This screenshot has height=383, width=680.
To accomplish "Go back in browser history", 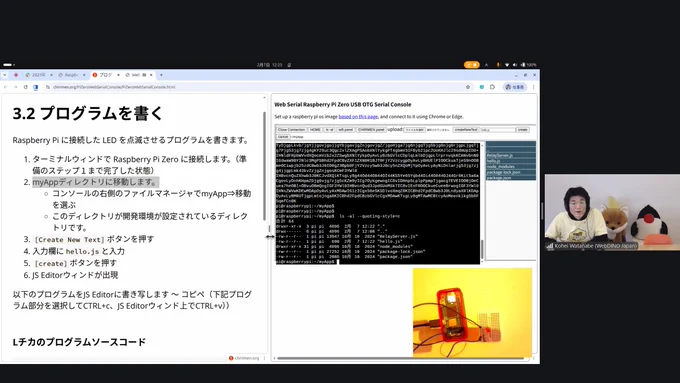I will [6, 87].
